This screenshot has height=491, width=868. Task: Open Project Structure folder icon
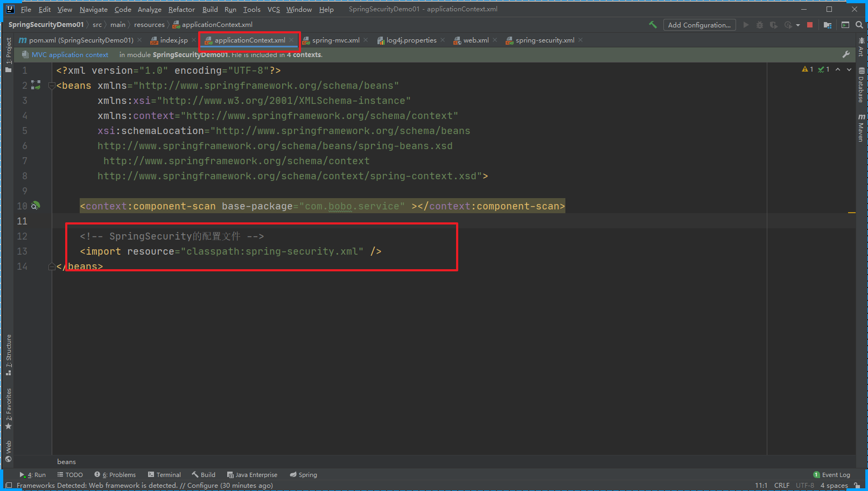tap(828, 25)
